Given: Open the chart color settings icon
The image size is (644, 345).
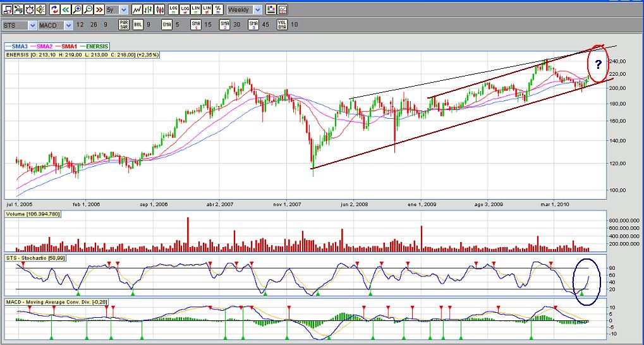Looking at the screenshot, I should tap(270, 9).
